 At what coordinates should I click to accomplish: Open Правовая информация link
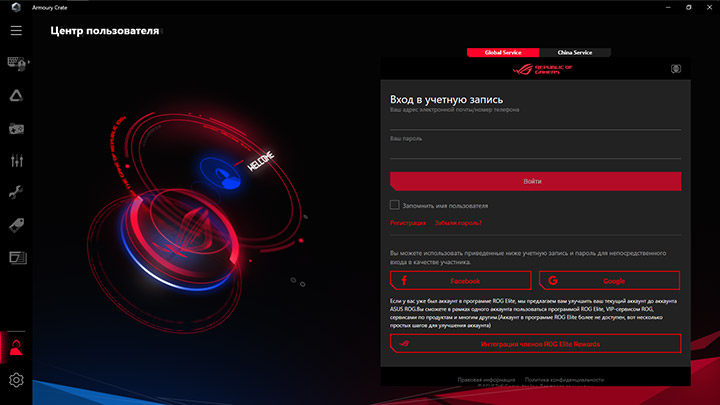click(x=486, y=380)
